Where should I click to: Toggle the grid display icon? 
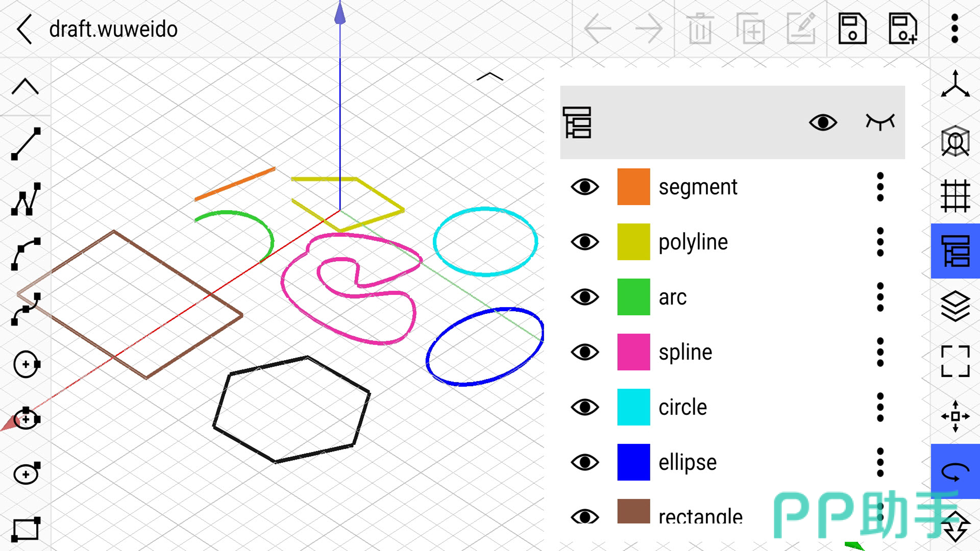click(955, 196)
